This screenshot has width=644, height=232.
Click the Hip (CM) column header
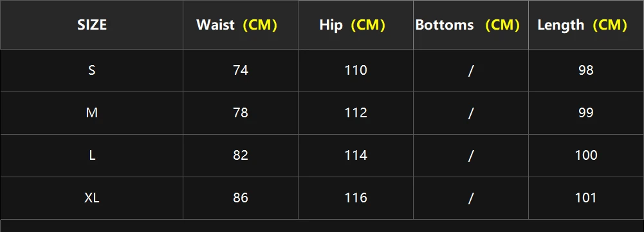tap(356, 24)
